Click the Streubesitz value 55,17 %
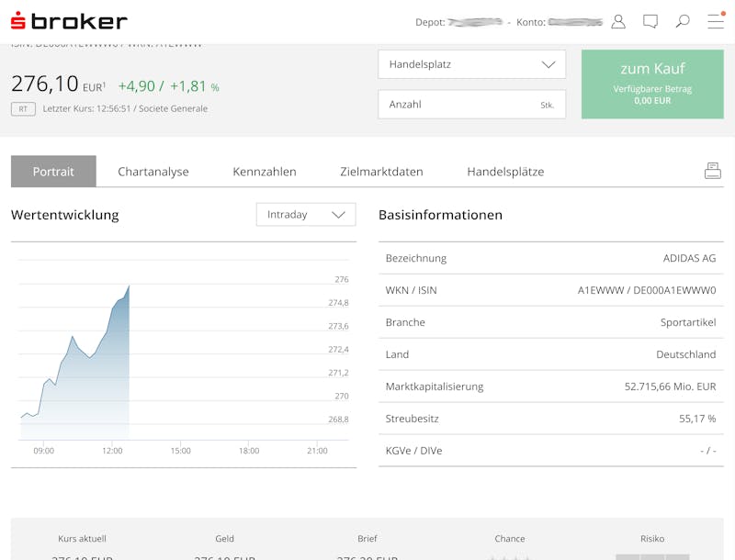 (697, 419)
